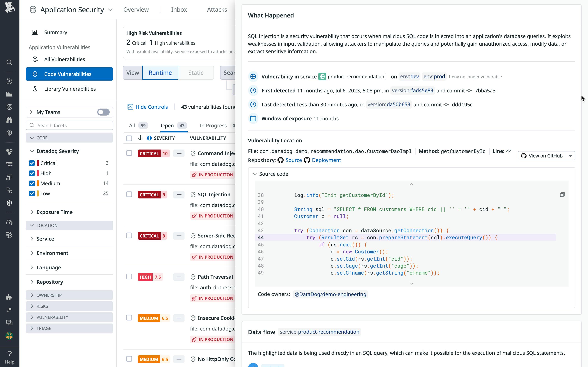This screenshot has height=367, width=588.
Task: Click the recent history clock icon in the sidebar
Action: click(x=9, y=81)
